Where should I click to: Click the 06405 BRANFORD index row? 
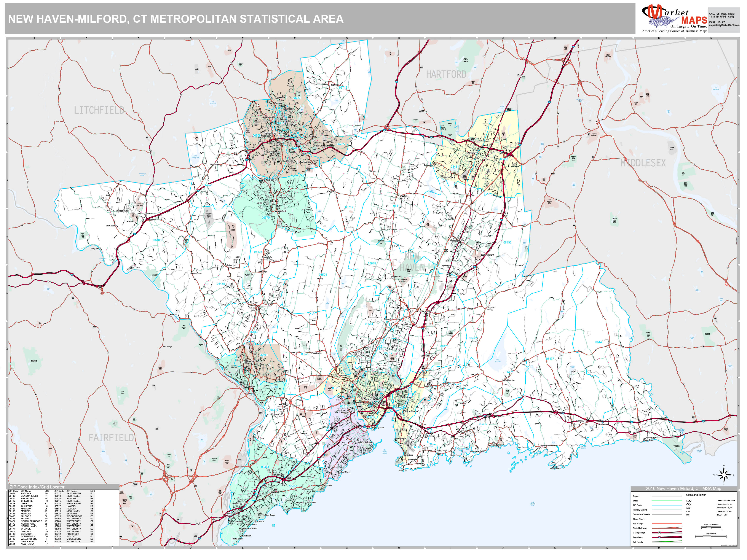(28, 499)
